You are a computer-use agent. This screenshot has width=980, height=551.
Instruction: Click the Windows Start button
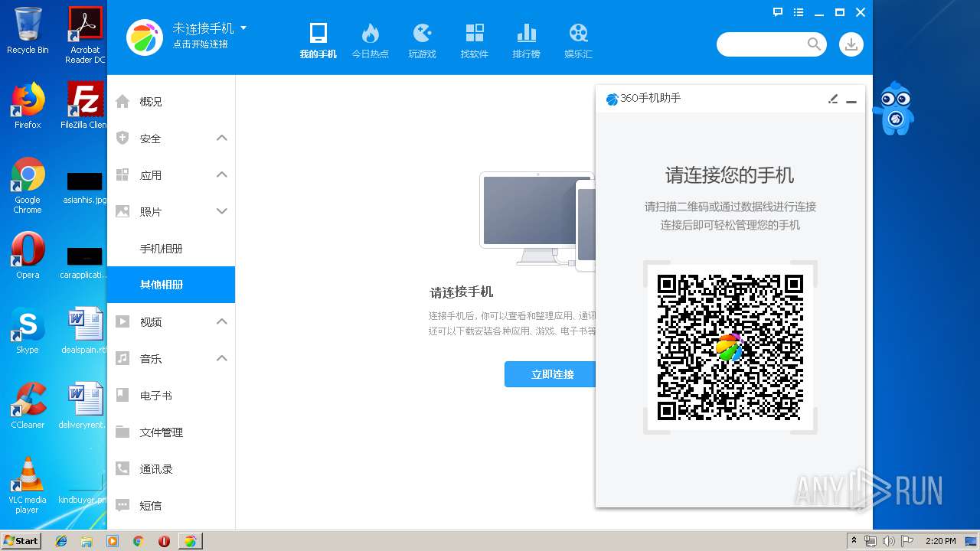(x=21, y=540)
